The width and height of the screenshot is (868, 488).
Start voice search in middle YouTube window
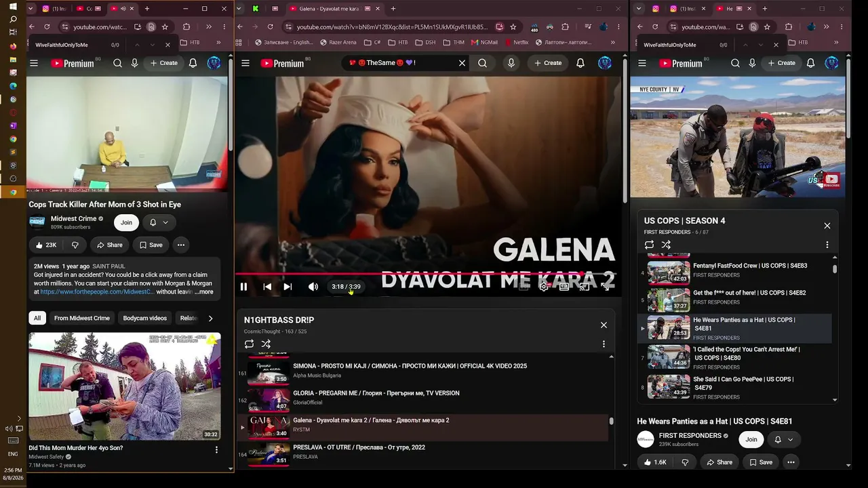coord(511,63)
